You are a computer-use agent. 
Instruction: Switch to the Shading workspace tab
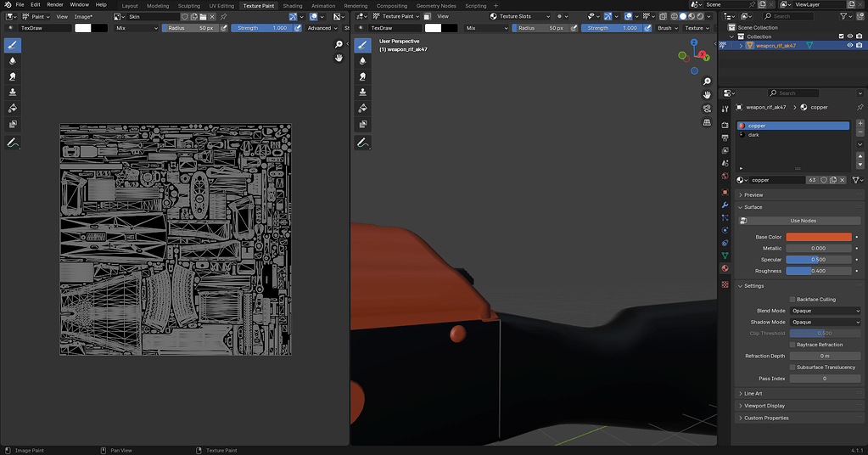293,6
